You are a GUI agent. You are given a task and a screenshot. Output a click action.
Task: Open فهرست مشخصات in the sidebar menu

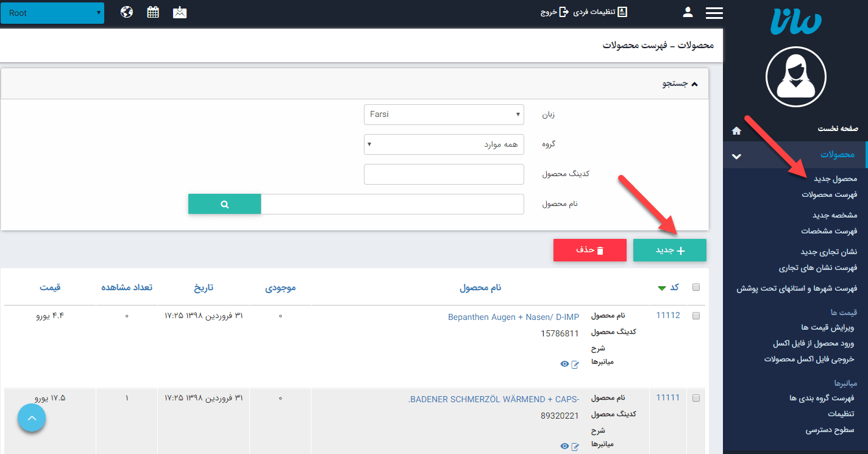point(829,231)
